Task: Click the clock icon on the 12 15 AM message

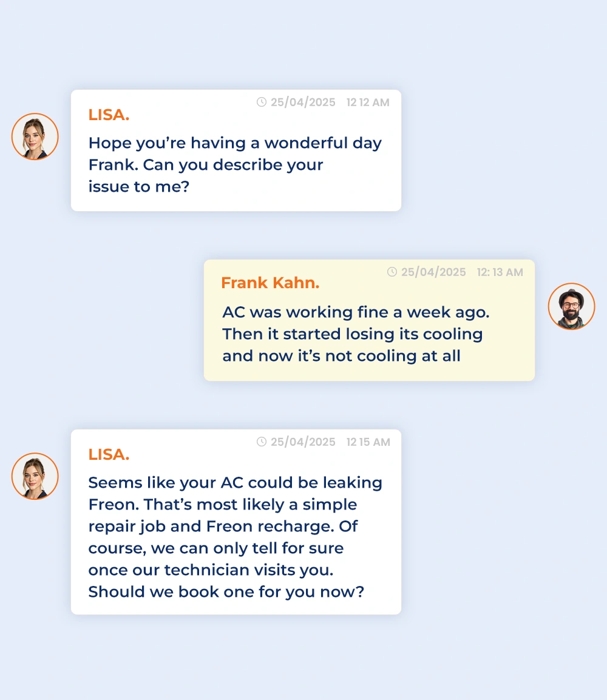Action: tap(261, 442)
